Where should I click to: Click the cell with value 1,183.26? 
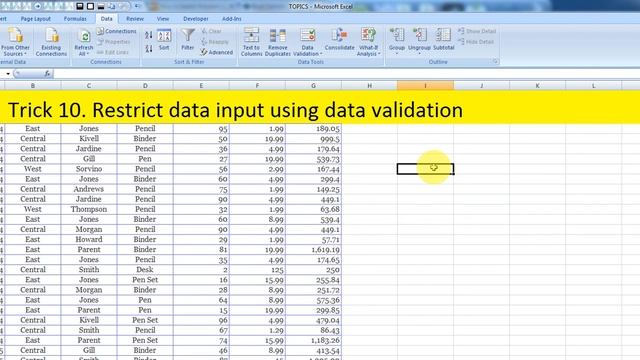click(x=313, y=340)
